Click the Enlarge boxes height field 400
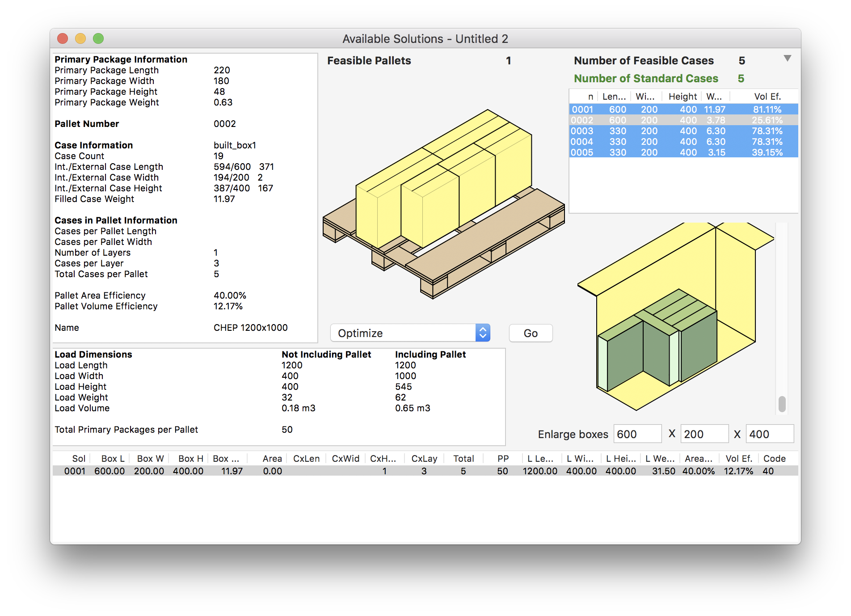Viewport: 851px width, 616px height. (x=770, y=434)
